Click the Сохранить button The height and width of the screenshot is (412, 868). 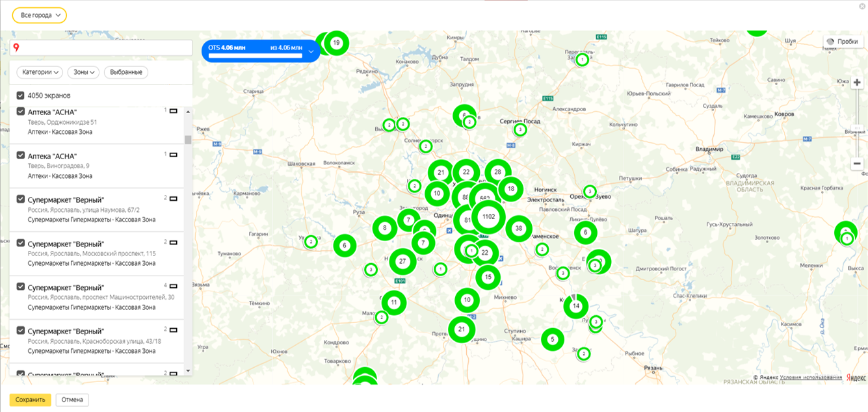pos(30,400)
